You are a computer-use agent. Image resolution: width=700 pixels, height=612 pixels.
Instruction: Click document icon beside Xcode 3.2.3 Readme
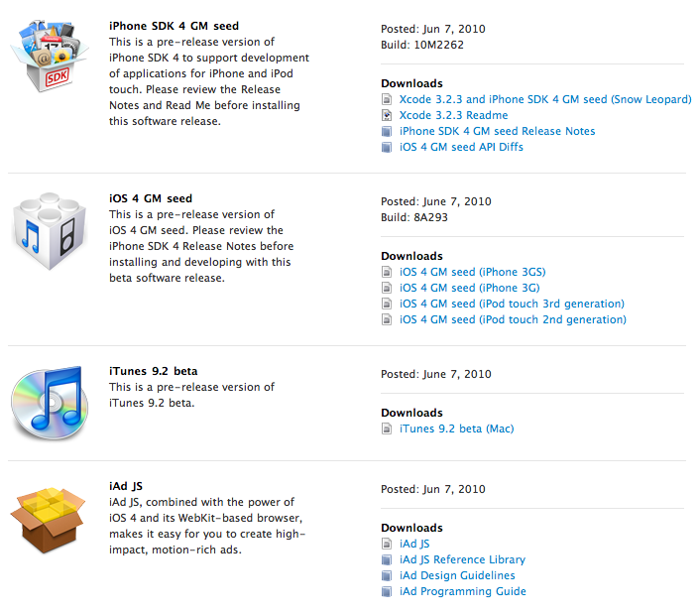point(387,115)
